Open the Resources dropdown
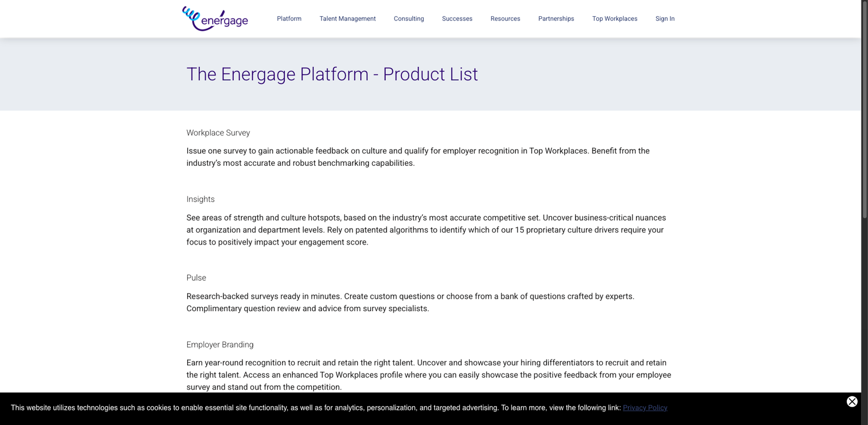 coord(505,18)
